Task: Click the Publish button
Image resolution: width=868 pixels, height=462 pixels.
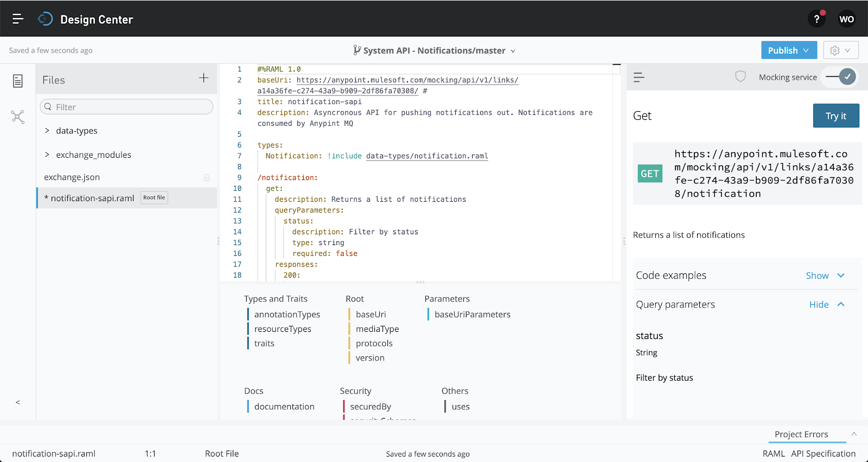Action: point(788,50)
